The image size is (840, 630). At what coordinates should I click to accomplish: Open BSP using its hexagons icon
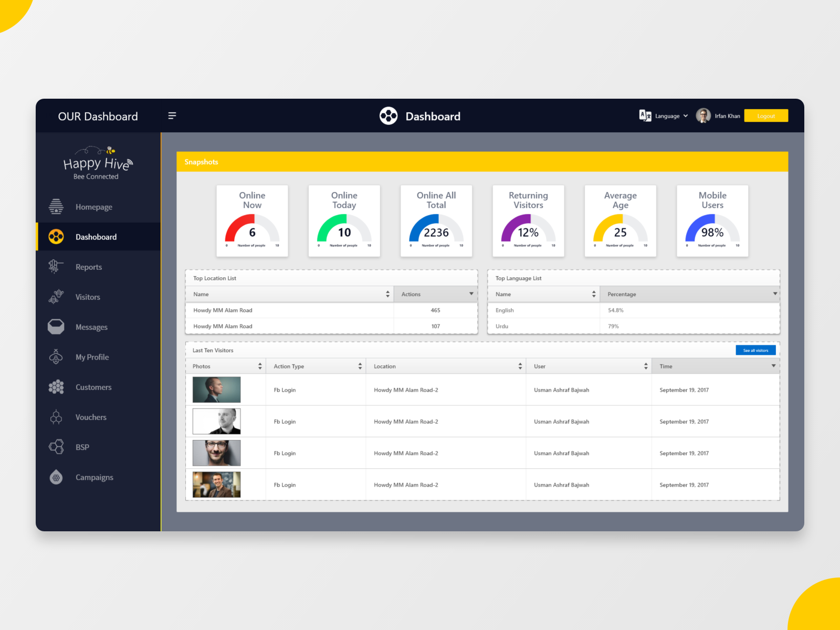[x=55, y=447]
